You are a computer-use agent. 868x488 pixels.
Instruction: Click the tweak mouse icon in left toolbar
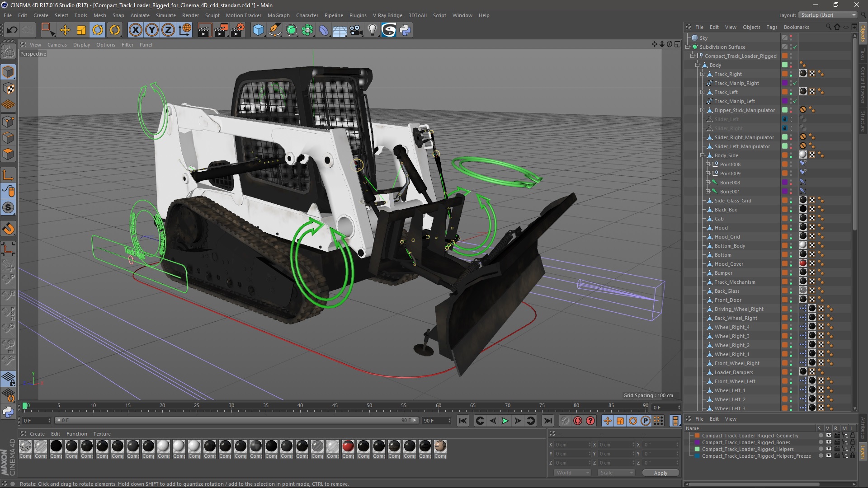(x=8, y=191)
